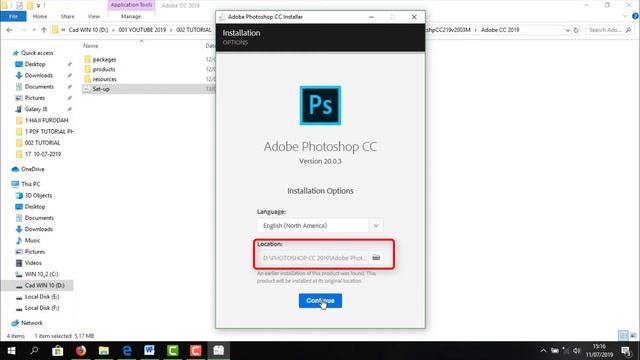Open Microsoft Store from taskbar
Viewport: 640px width, 360px height.
tap(58, 351)
